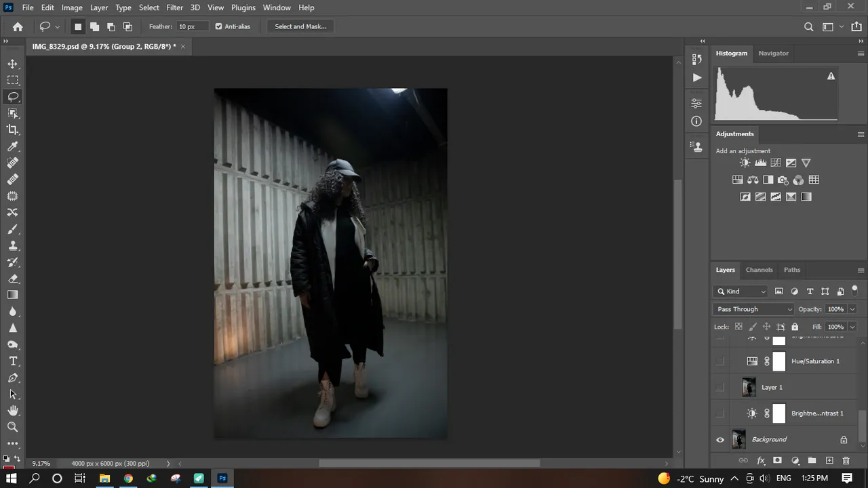Open the Adjustments panel menu

[x=861, y=134]
